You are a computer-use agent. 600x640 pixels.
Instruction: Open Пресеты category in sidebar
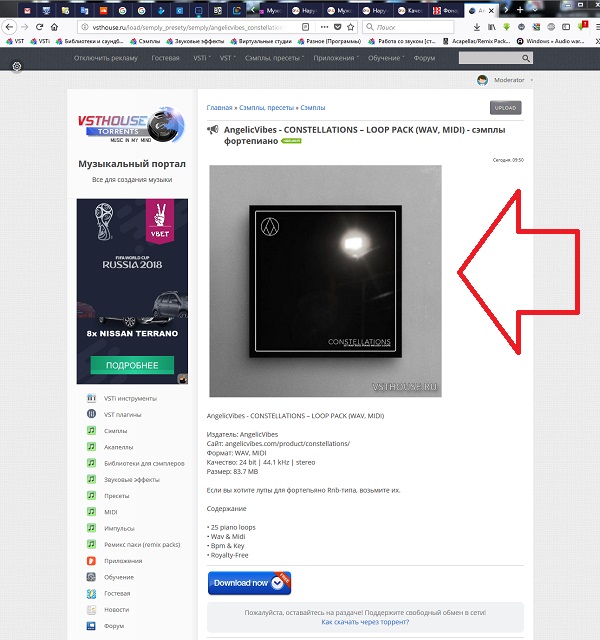pos(117,496)
